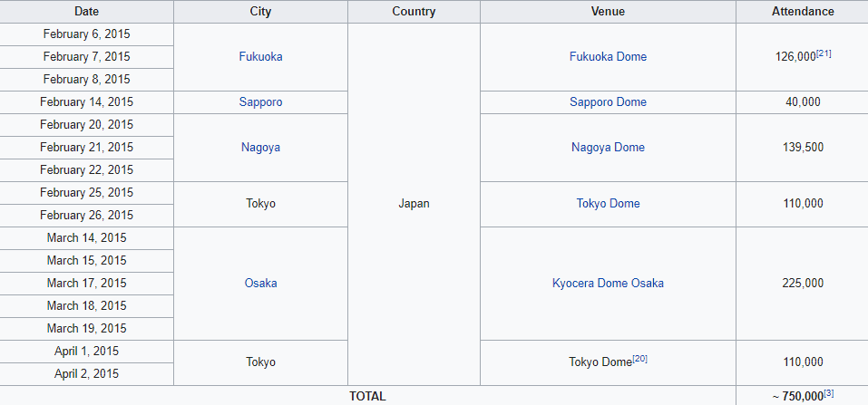
Task: Open the Fukuoka city link
Action: pyautogui.click(x=260, y=56)
